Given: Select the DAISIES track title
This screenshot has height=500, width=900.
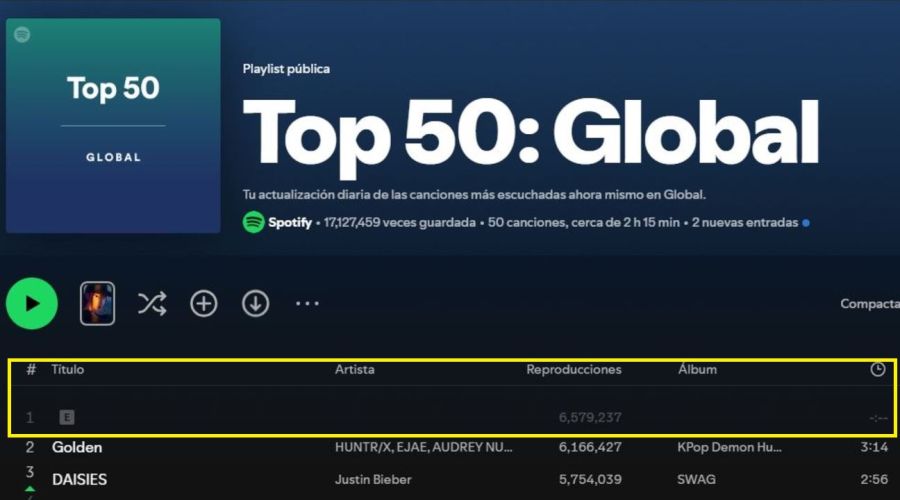Looking at the screenshot, I should click(x=79, y=479).
